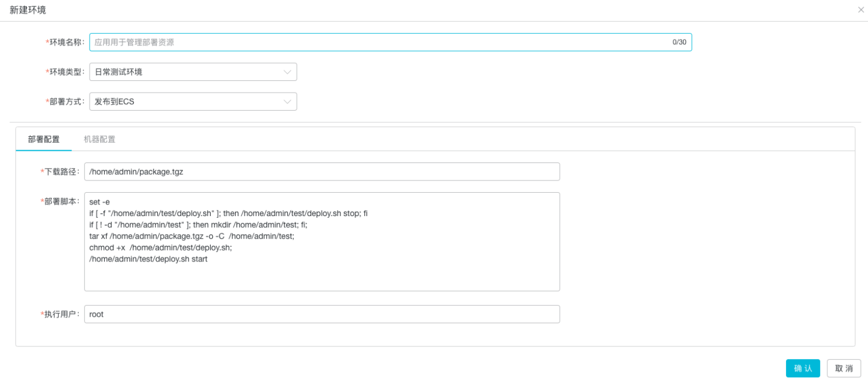The height and width of the screenshot is (382, 868).
Task: Click the 'set -e' script line
Action: pyautogui.click(x=99, y=202)
